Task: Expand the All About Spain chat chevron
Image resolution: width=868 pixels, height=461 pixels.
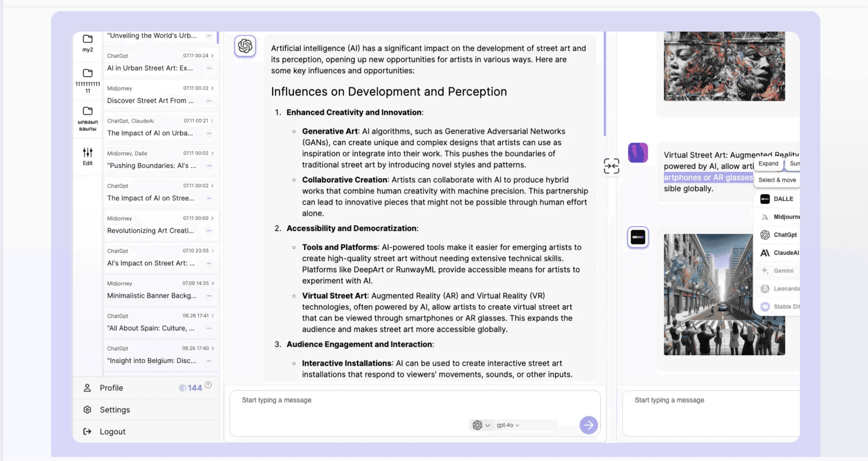Action: (x=212, y=316)
